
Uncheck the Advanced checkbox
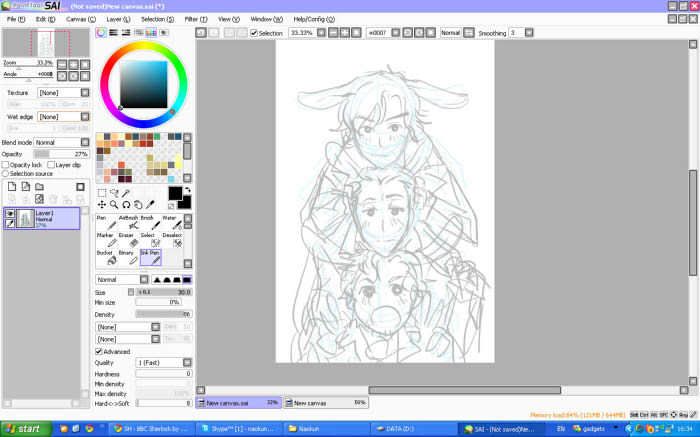click(x=99, y=351)
